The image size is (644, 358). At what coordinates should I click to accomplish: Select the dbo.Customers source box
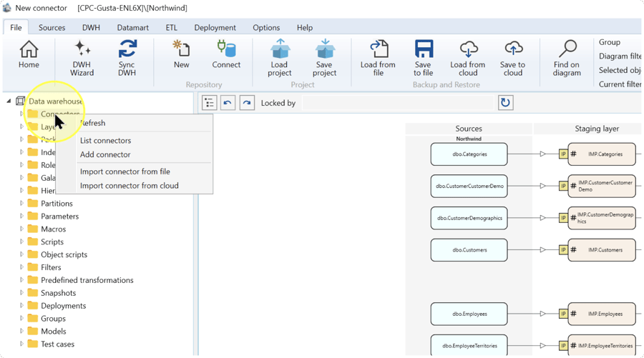[469, 249]
